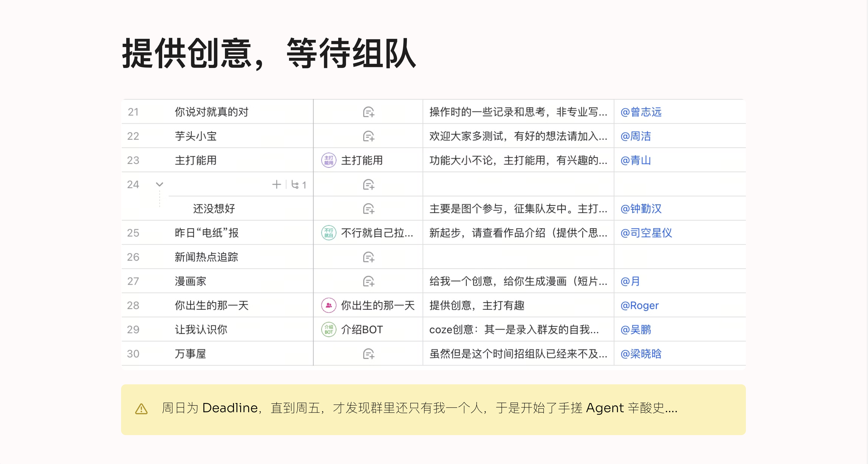Click the add-record icon in row 30 万事屋
The width and height of the screenshot is (868, 464).
pos(368,354)
